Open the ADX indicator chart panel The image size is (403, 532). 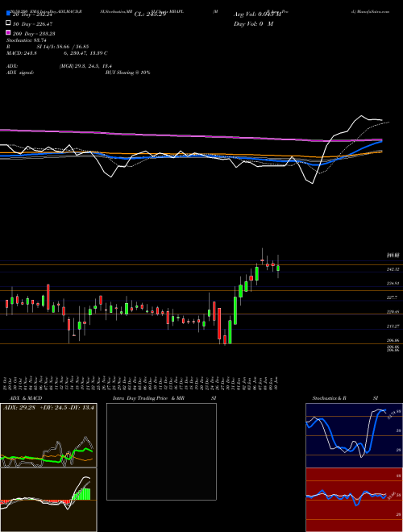click(x=48, y=435)
